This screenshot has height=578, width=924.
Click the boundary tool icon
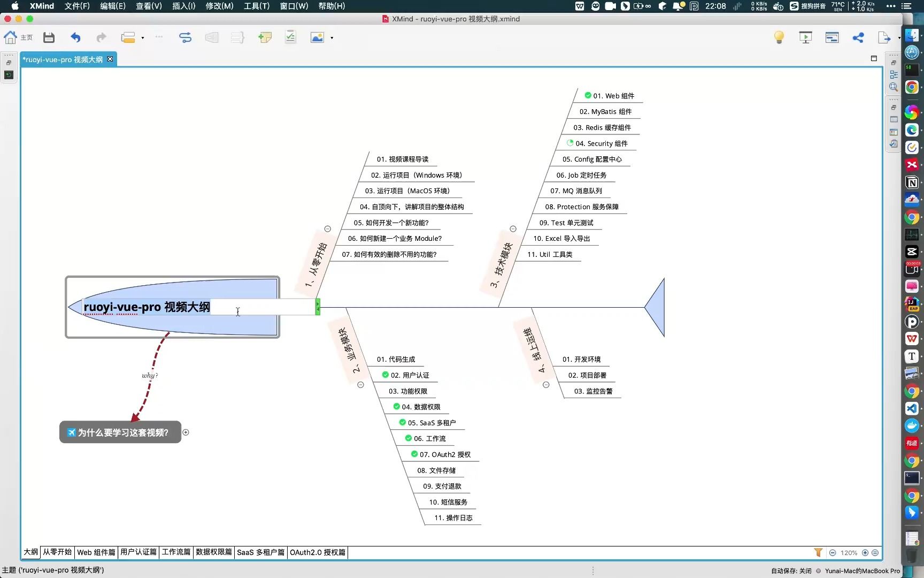click(212, 37)
